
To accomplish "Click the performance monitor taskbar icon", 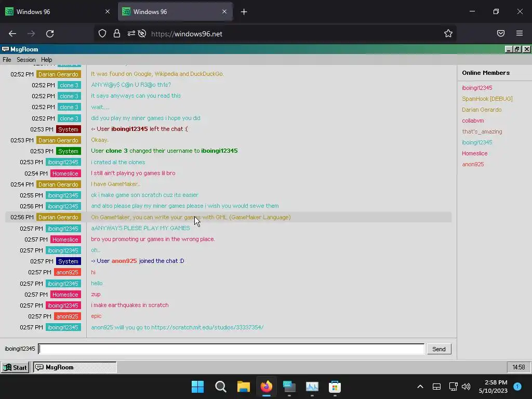I will [312, 387].
